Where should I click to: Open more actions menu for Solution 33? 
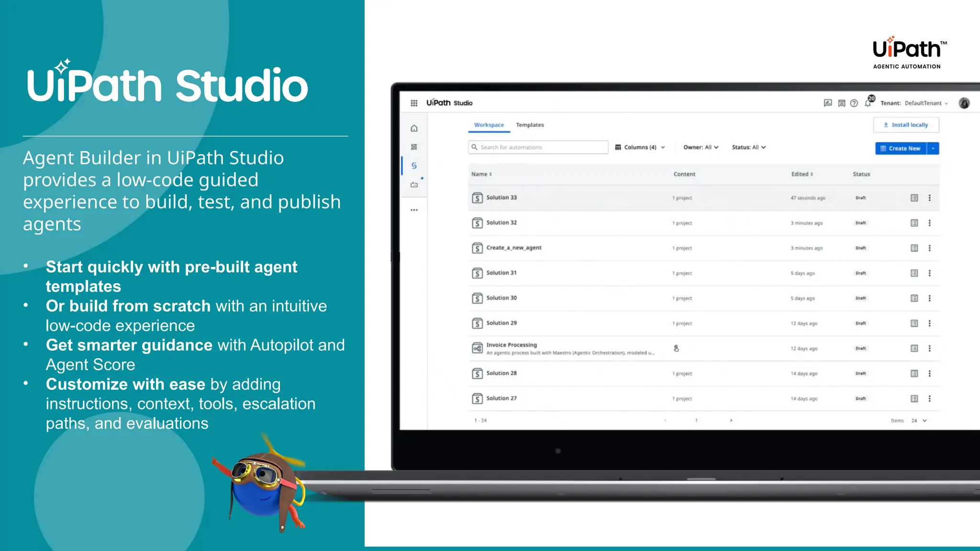pos(930,198)
